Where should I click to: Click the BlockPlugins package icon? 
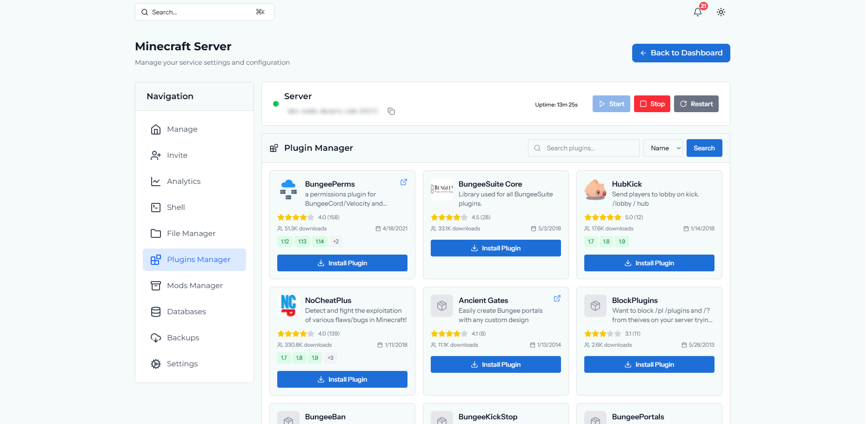point(595,306)
